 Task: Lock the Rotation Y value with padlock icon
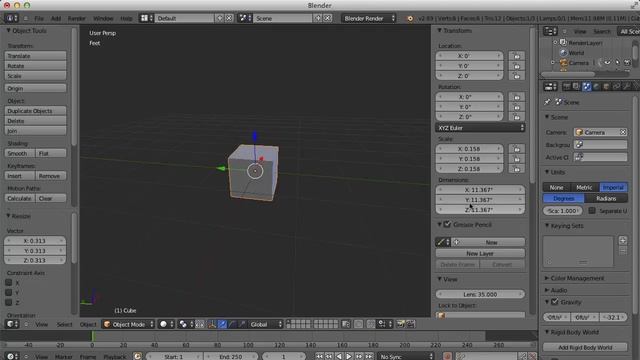(516, 107)
